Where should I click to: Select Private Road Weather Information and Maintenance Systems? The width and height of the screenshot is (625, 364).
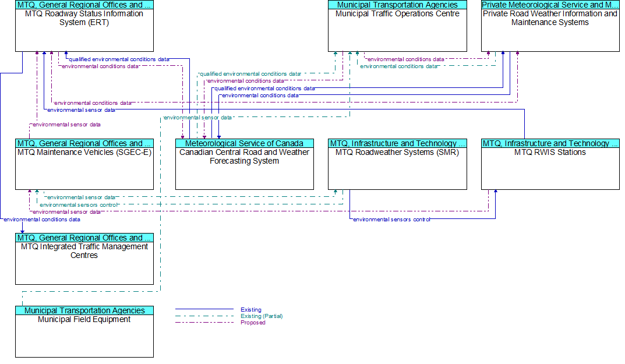(550, 26)
